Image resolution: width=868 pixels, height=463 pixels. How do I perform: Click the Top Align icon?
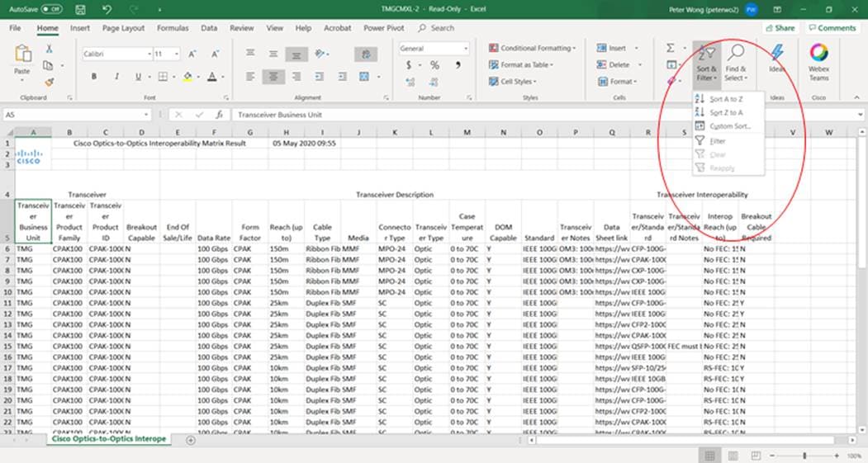click(x=250, y=54)
